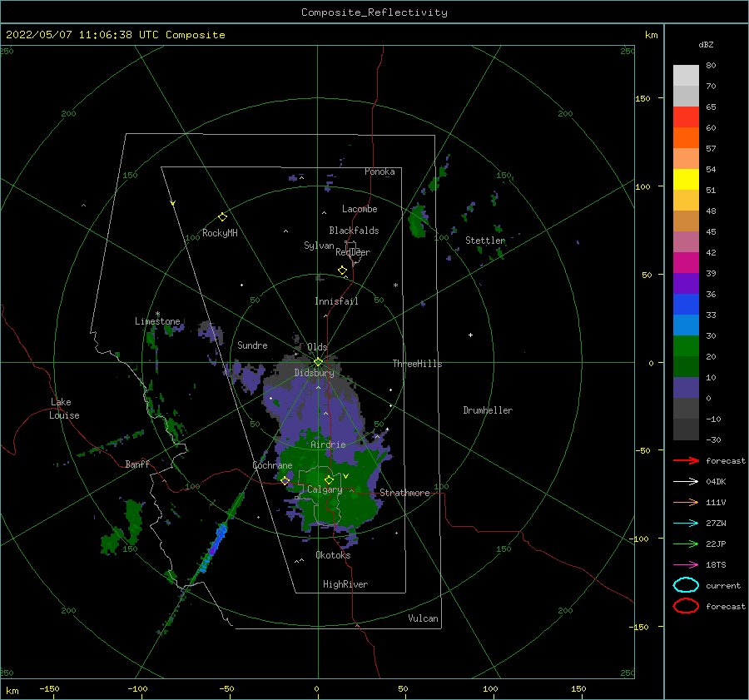Click the Limestone label
Screen dimensions: 749x700
point(157,321)
